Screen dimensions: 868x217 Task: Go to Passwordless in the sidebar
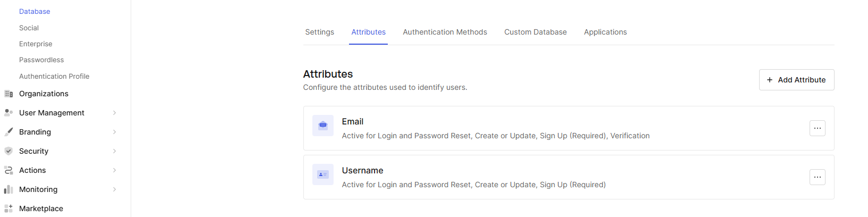click(x=41, y=60)
